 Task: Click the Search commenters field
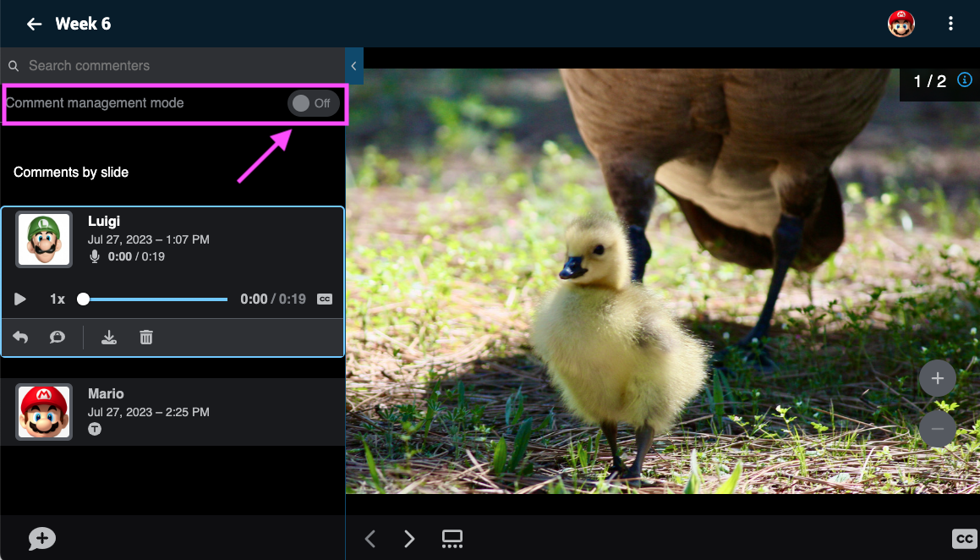[x=169, y=65]
